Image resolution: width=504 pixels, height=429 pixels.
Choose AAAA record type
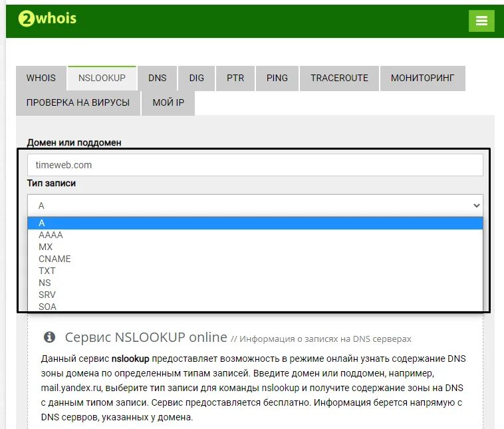tap(255, 235)
